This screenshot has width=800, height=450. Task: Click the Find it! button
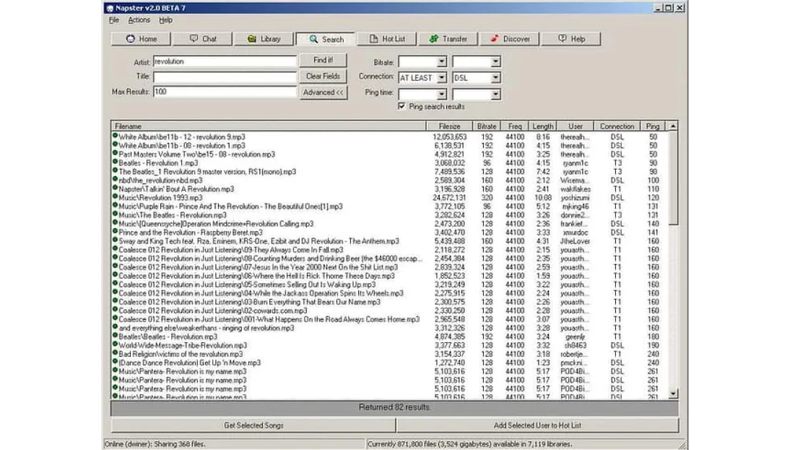(323, 60)
